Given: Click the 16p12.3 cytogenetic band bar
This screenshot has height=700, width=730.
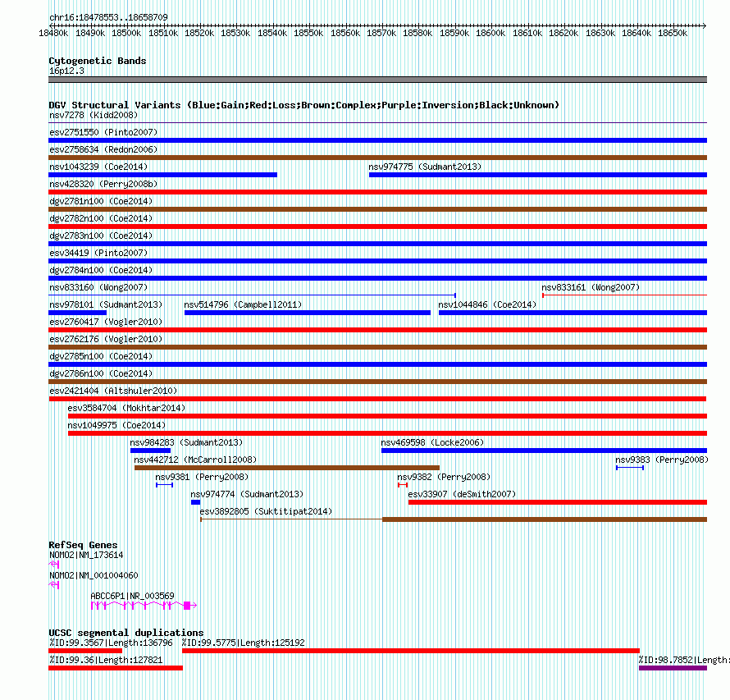Looking at the screenshot, I should (x=377, y=80).
